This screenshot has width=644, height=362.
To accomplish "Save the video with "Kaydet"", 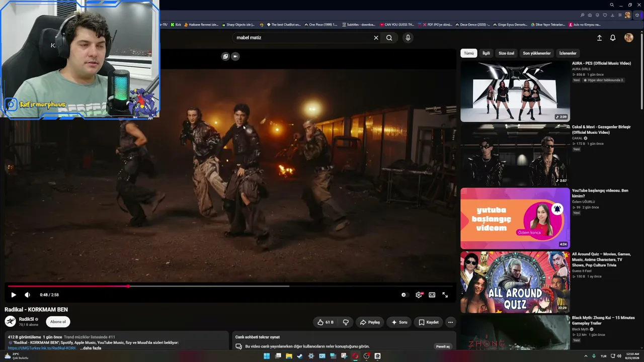I will 429,322.
